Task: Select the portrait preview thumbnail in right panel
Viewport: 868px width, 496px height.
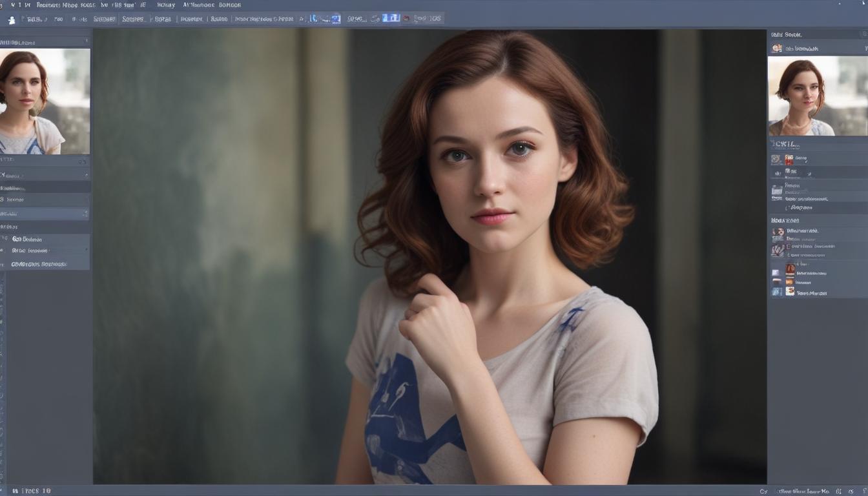Action: click(x=817, y=96)
